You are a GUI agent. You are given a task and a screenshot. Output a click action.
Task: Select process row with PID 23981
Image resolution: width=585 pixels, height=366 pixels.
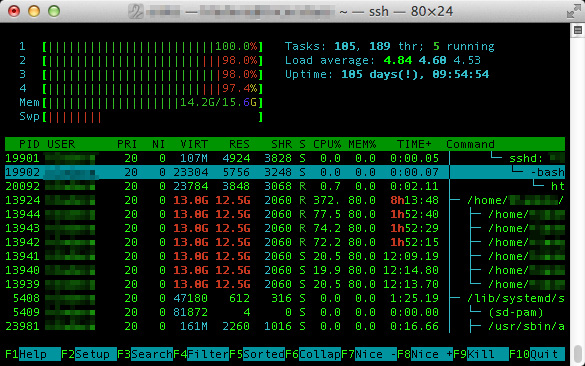pyautogui.click(x=285, y=326)
